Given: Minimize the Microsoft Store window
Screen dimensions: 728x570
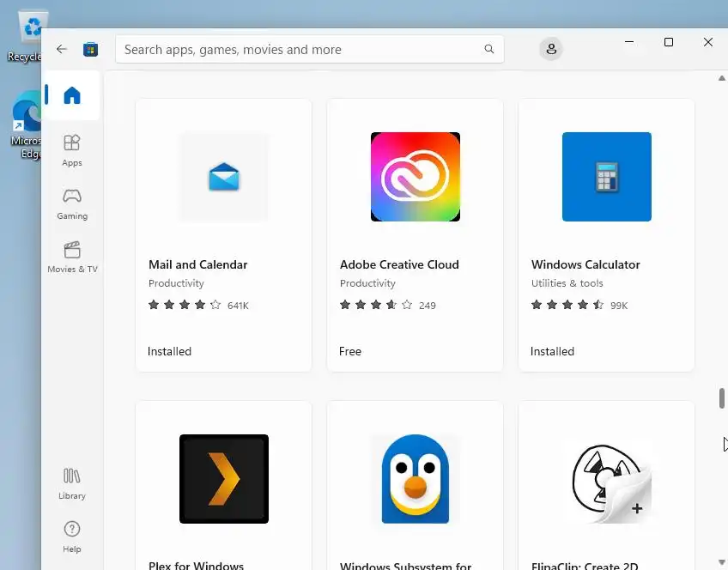Looking at the screenshot, I should tap(629, 42).
